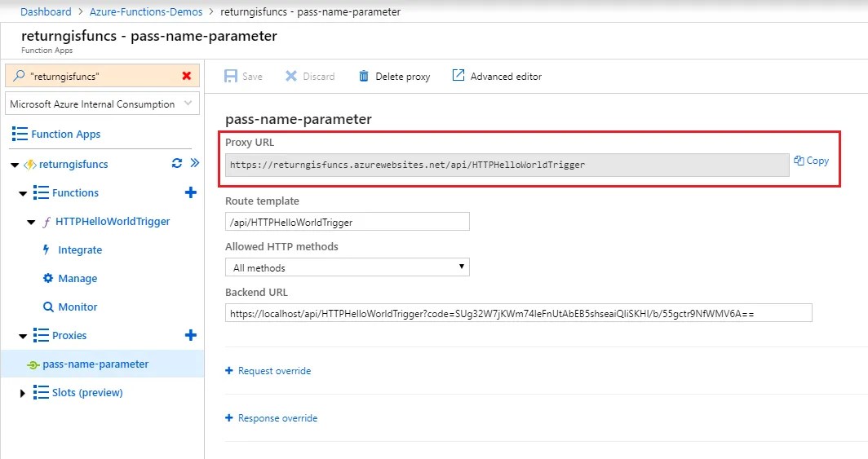
Task: Refresh the returngisfuncs app
Action: click(176, 163)
